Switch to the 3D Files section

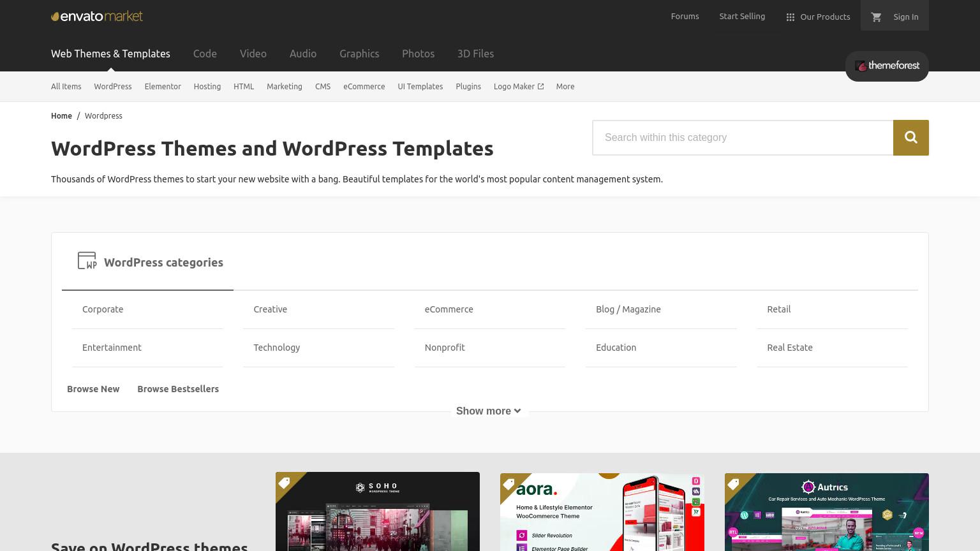[475, 54]
